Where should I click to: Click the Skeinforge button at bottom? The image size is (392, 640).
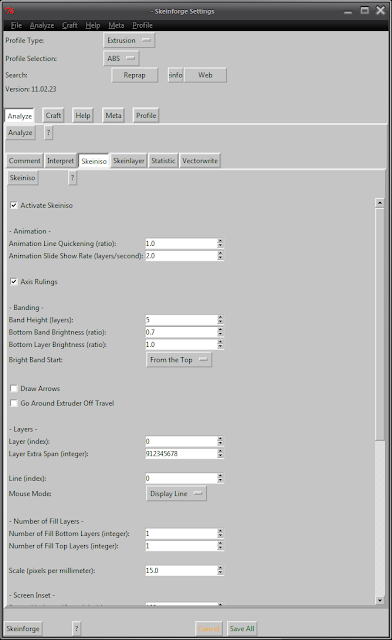pos(23,629)
